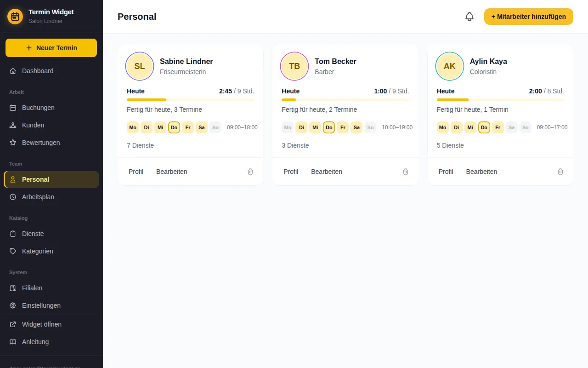Delete Tom Becker via trash icon
Viewport: 588px width, 368px height.
pyautogui.click(x=406, y=172)
